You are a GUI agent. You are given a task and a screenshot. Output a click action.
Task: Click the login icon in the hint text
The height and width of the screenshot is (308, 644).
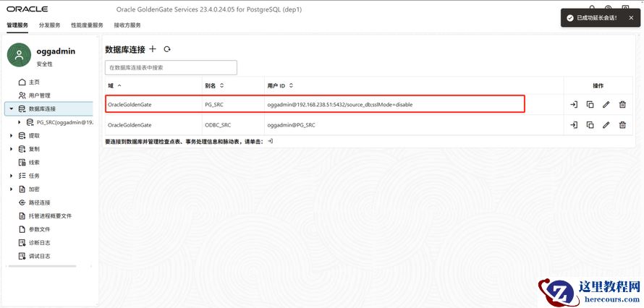click(x=270, y=141)
